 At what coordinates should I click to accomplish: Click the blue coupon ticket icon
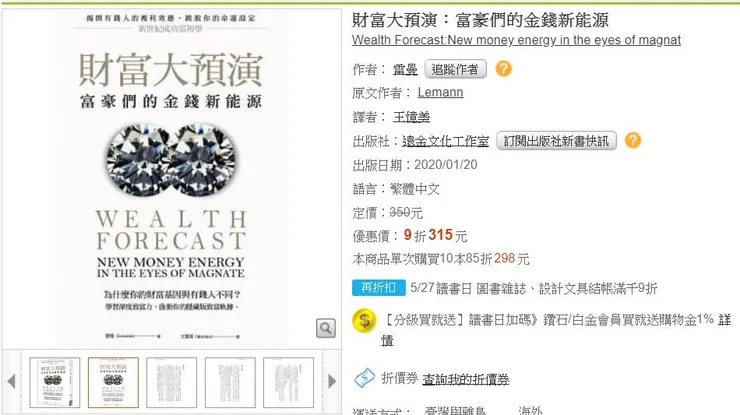364,378
